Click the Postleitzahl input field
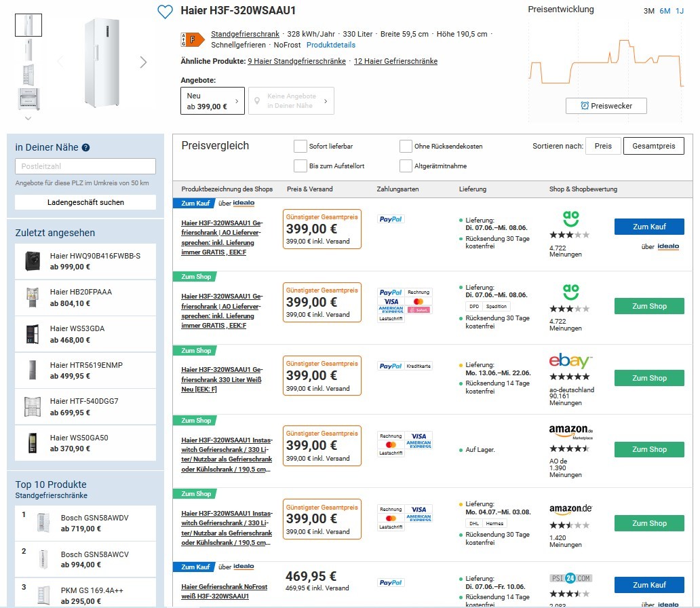This screenshot has width=700, height=608. 85,166
